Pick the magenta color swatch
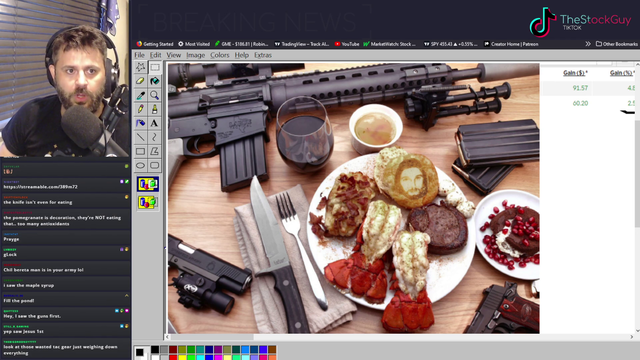640x360 pixels. [x=218, y=357]
